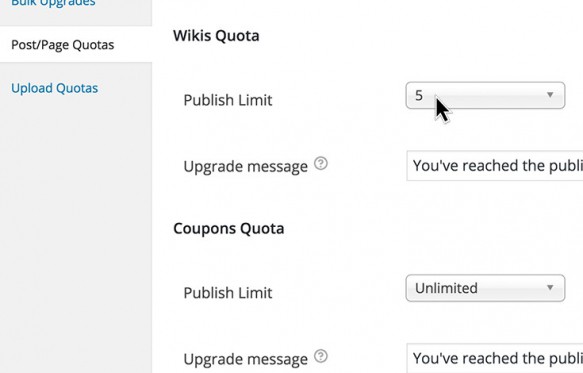
Task: Focus the Wikis Quota upgrade message field
Action: [x=495, y=166]
